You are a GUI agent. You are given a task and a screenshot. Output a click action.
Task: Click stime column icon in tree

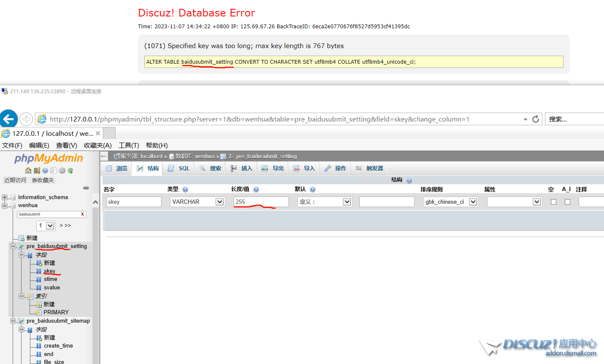39,279
